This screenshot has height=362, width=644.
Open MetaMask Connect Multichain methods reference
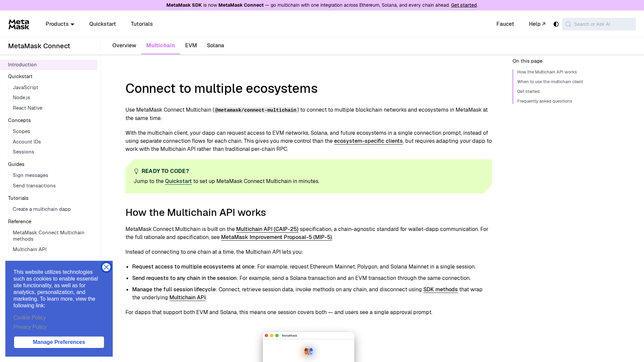[49, 236]
